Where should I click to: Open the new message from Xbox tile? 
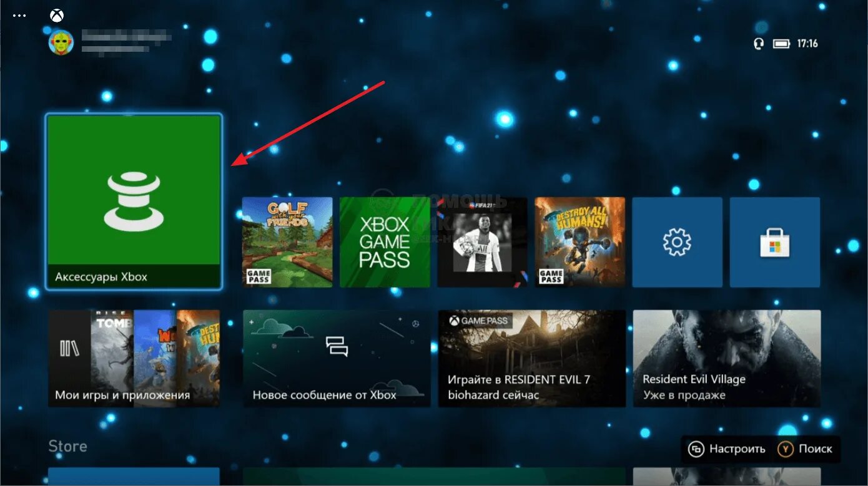(337, 358)
